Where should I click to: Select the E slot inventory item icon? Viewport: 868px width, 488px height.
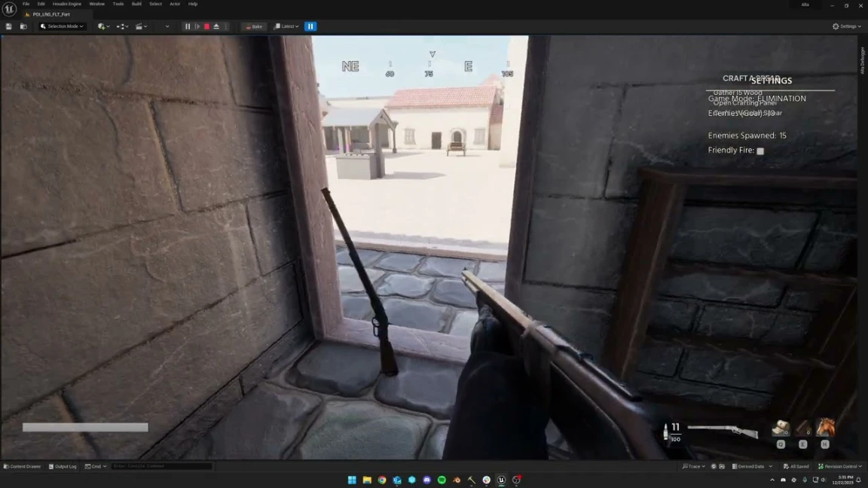click(802, 427)
